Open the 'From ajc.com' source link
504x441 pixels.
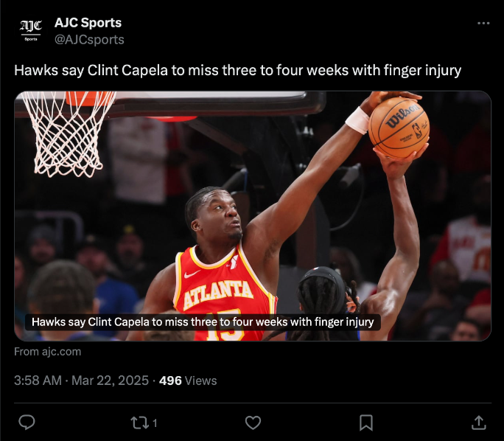point(48,352)
